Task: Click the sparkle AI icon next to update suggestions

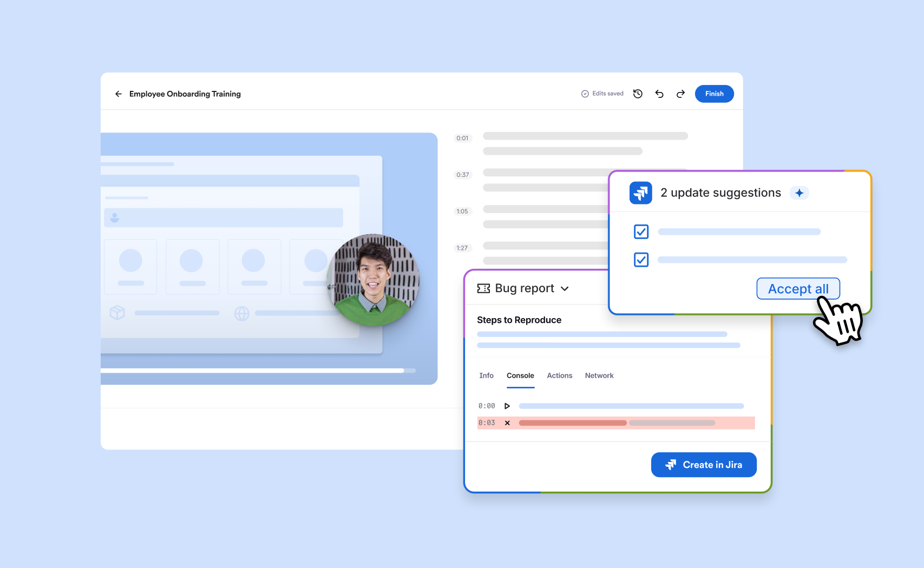Action: [800, 193]
